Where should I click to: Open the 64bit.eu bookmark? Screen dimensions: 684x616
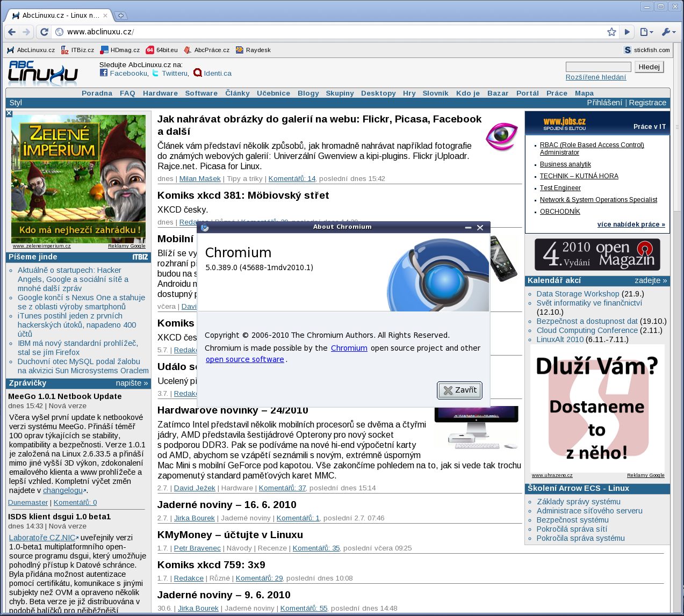pos(162,50)
